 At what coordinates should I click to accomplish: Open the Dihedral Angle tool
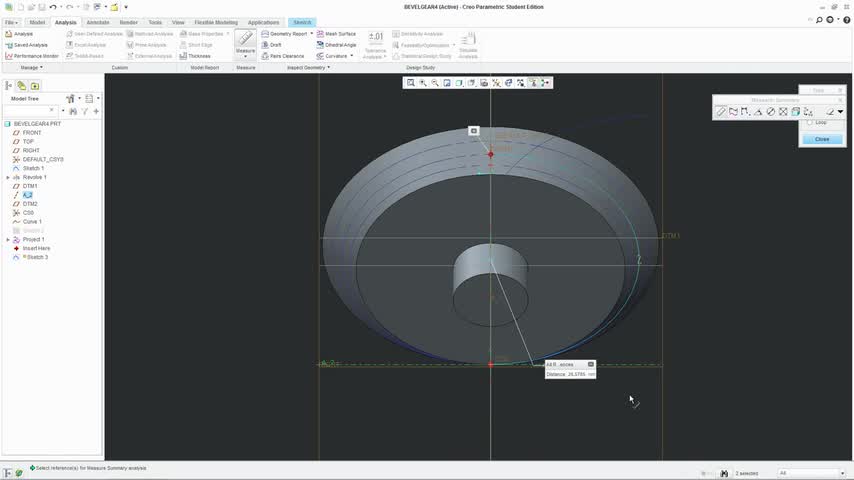point(336,45)
